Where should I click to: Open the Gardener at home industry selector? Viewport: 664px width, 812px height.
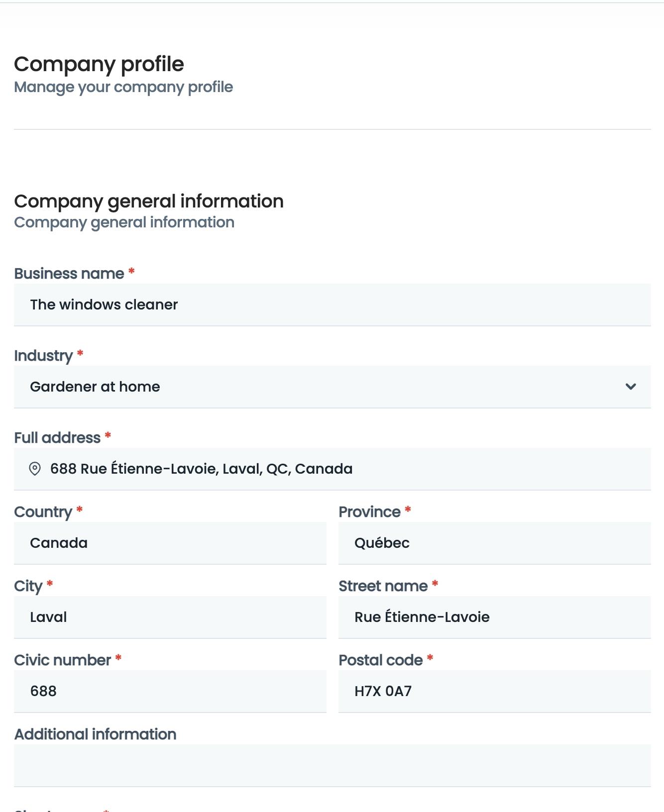coord(332,387)
